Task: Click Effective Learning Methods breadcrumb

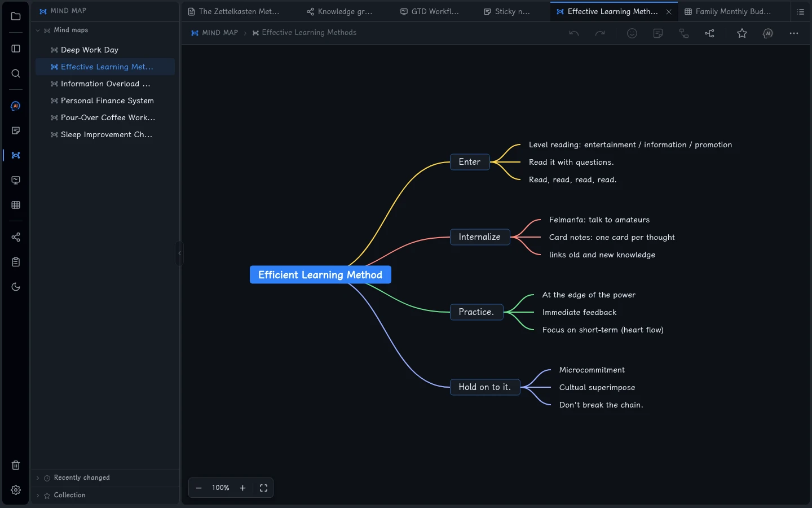Action: 304,33
